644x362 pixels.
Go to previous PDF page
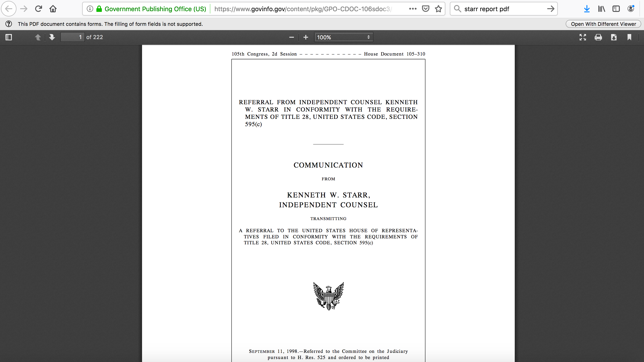pyautogui.click(x=38, y=37)
